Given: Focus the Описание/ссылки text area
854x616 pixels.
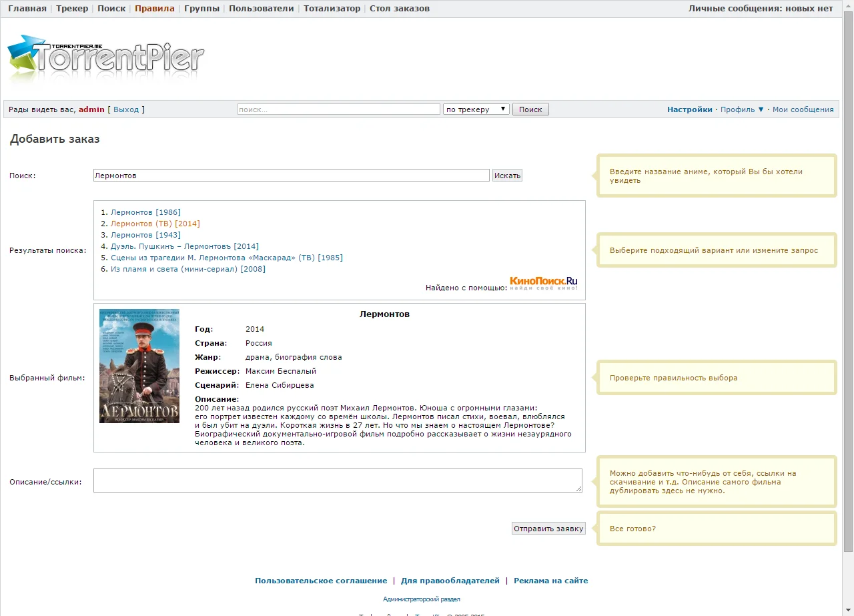Looking at the screenshot, I should (338, 481).
